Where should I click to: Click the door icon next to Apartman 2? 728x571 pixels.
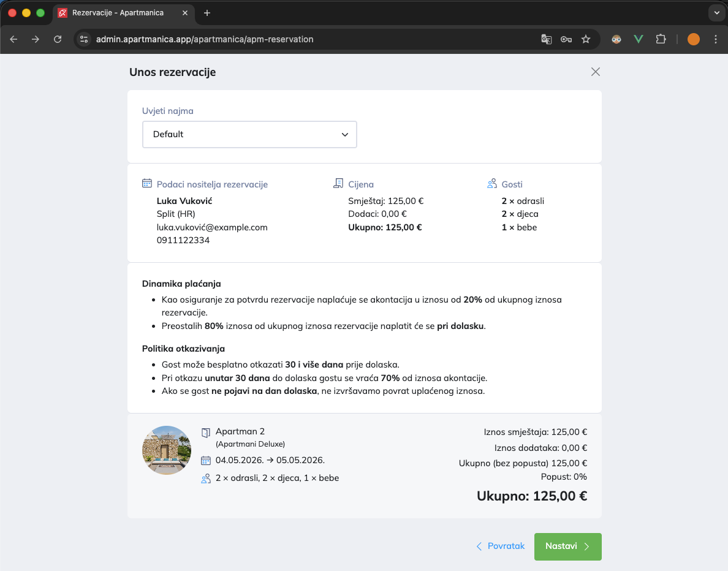click(x=206, y=433)
